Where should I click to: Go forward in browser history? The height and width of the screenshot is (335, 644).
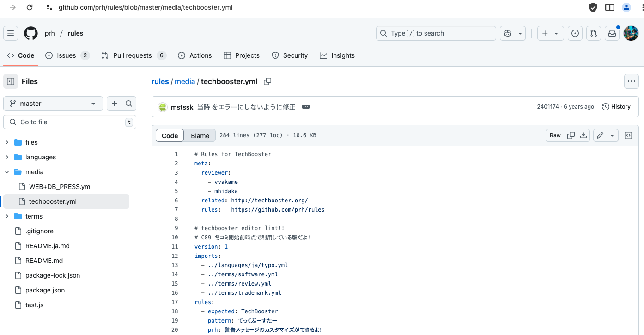click(x=13, y=7)
